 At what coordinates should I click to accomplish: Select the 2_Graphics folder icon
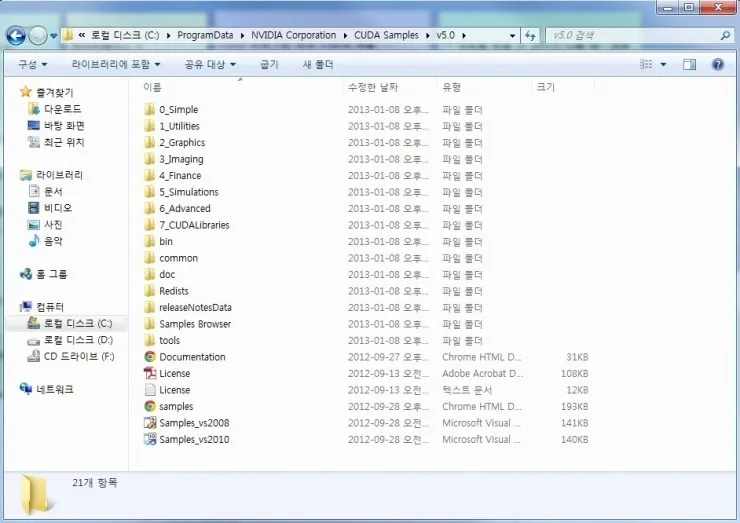[150, 143]
